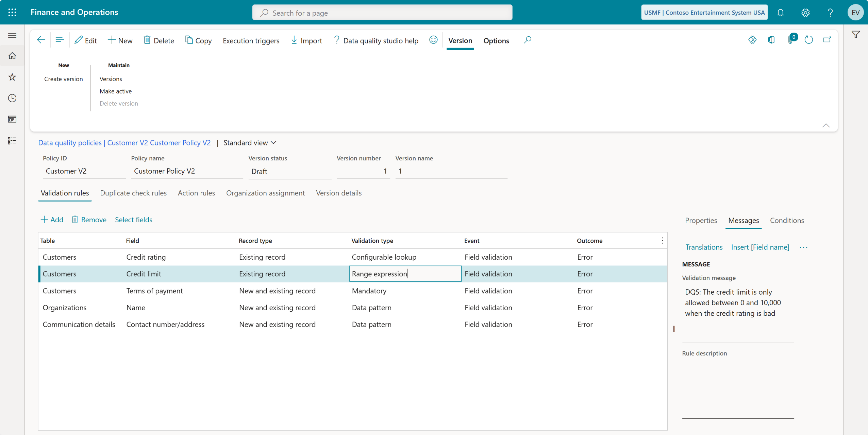Viewport: 868px width, 435px height.
Task: Click the Import button
Action: [306, 40]
